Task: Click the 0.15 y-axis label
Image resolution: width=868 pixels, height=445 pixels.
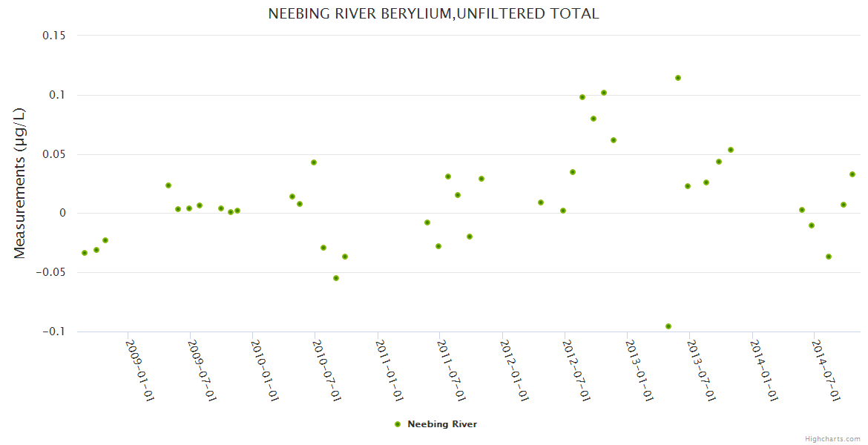Action: [x=53, y=36]
